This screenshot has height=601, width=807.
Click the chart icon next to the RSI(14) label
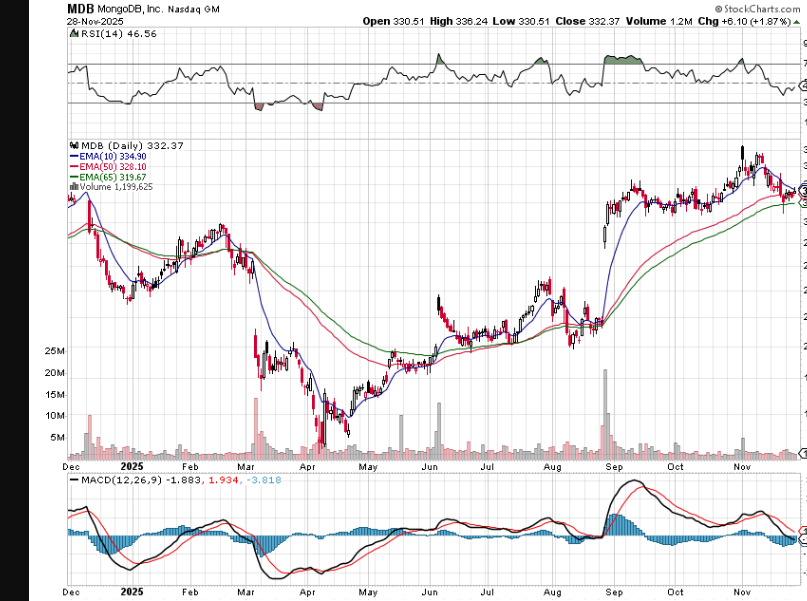[x=74, y=34]
